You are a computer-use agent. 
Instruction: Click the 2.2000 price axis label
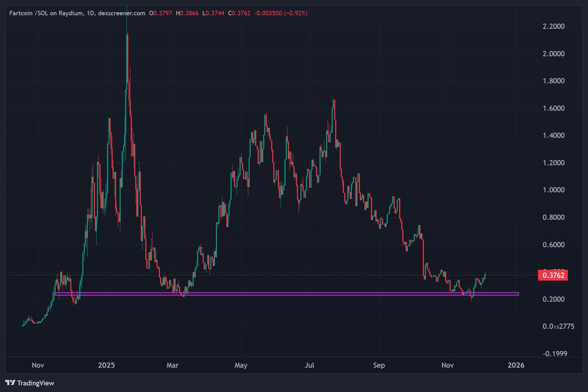coord(554,26)
